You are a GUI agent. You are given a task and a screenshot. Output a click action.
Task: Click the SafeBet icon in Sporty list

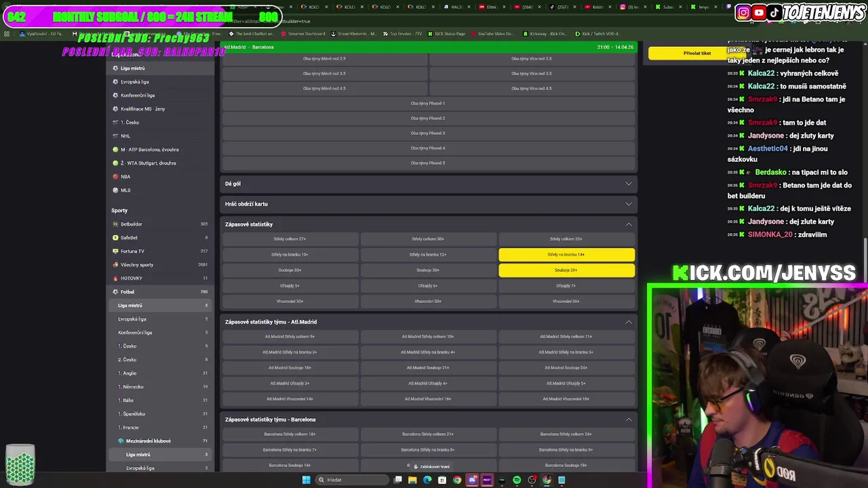115,238
